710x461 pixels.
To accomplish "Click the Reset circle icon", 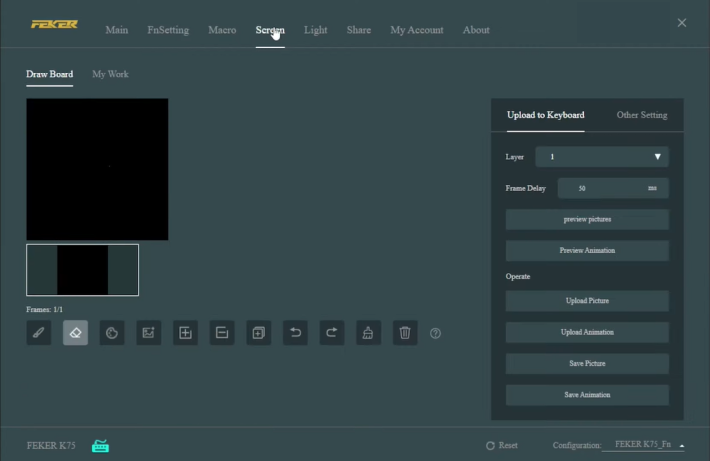I will click(x=490, y=446).
